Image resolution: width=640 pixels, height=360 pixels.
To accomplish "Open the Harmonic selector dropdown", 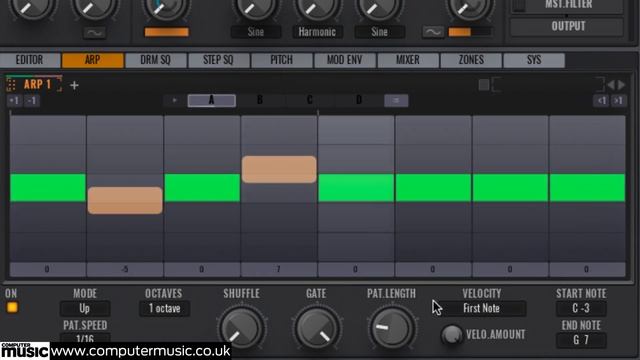I will 317,32.
